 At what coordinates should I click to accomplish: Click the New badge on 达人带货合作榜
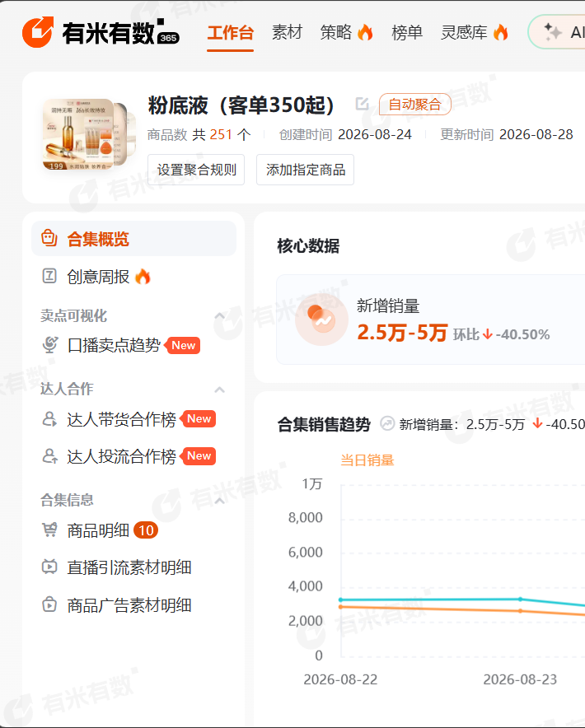199,419
